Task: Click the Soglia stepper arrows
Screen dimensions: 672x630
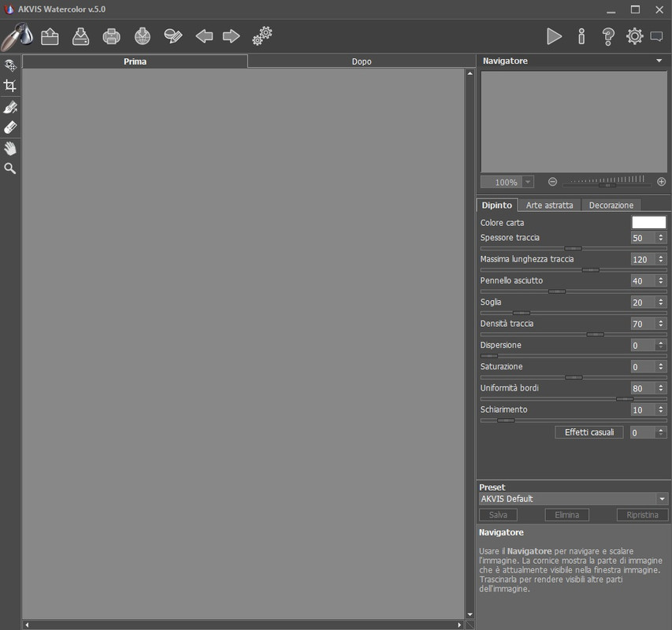Action: pyautogui.click(x=660, y=302)
